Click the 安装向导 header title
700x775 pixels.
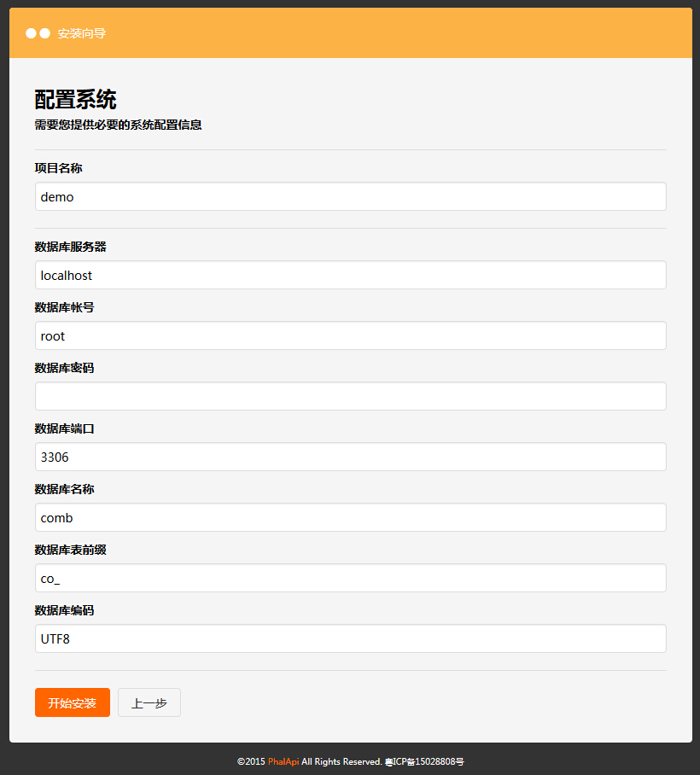82,33
